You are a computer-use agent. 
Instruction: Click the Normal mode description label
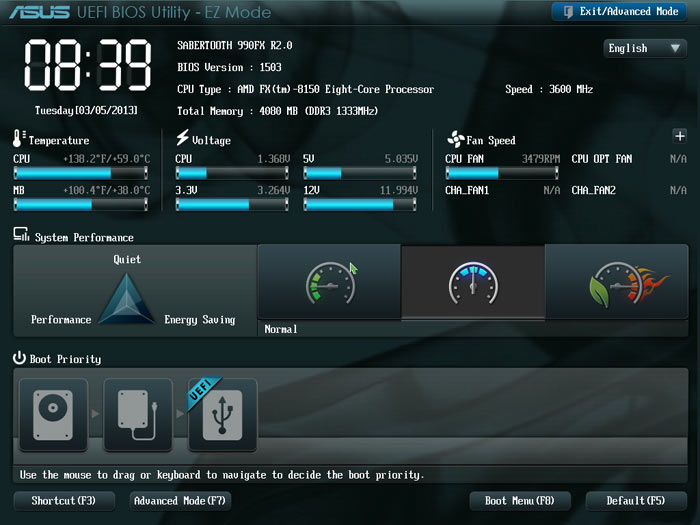tap(281, 329)
